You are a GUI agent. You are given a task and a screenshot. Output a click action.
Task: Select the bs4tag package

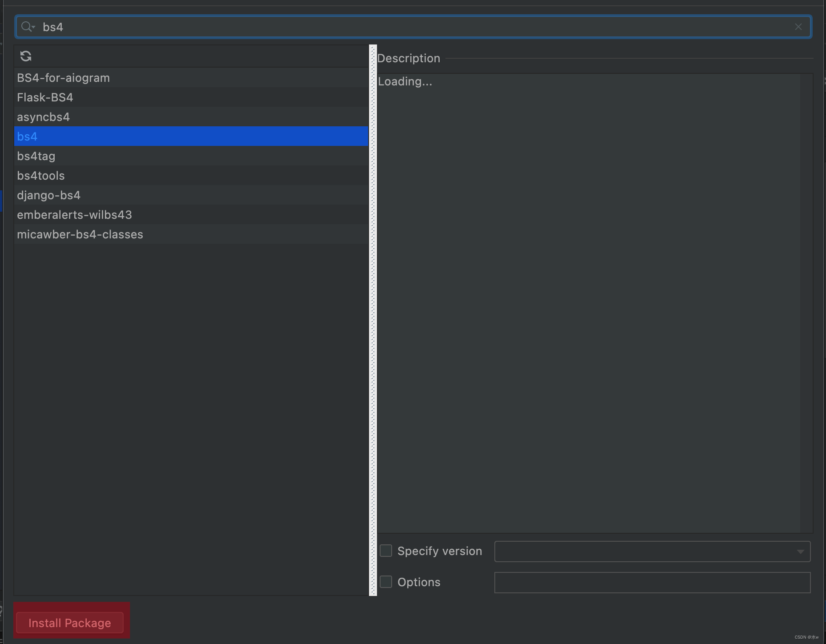pos(36,156)
